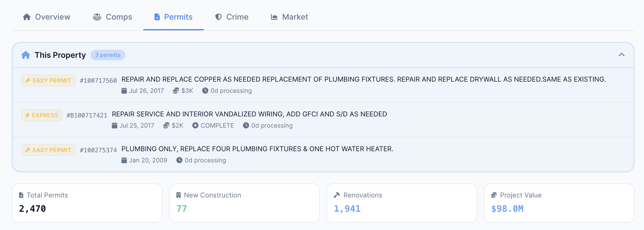Click the $2K value
Viewport: 644px width, 230px height.
[x=178, y=126]
